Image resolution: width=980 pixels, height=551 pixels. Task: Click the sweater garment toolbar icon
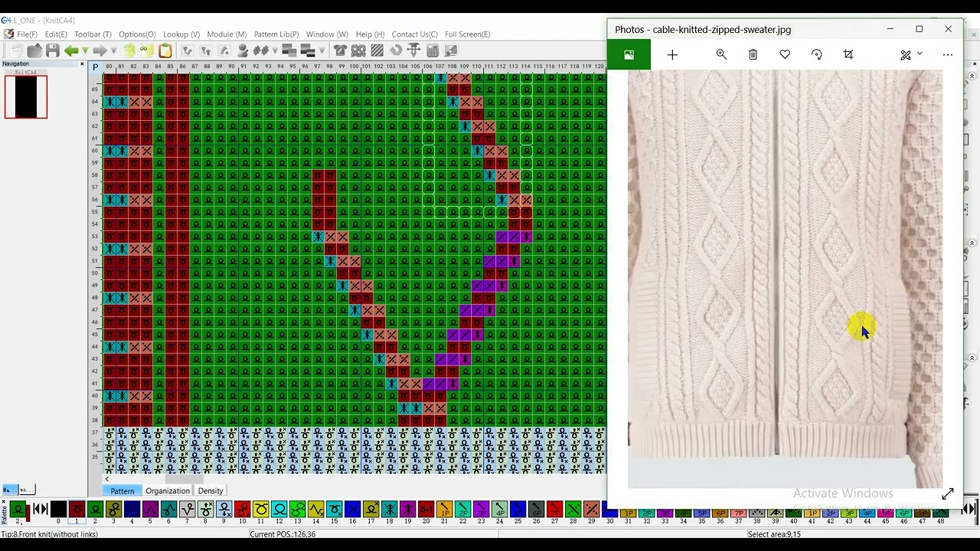coord(340,51)
